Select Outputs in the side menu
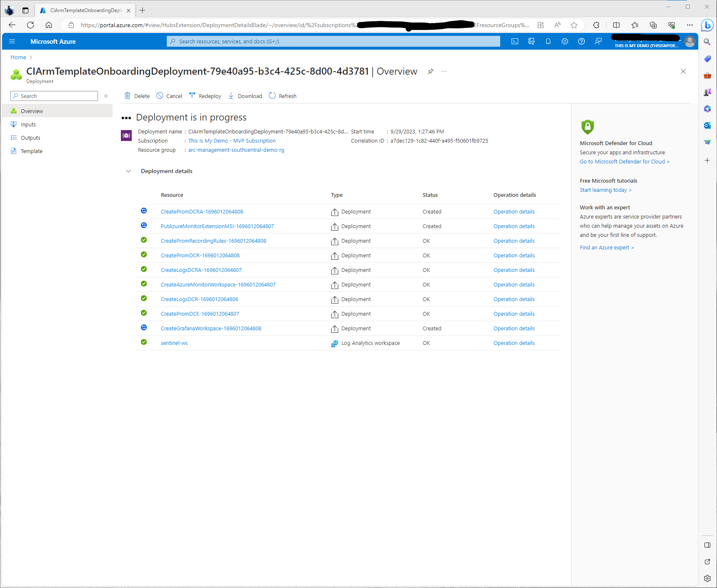Viewport: 717px width, 588px height. pyautogui.click(x=30, y=138)
